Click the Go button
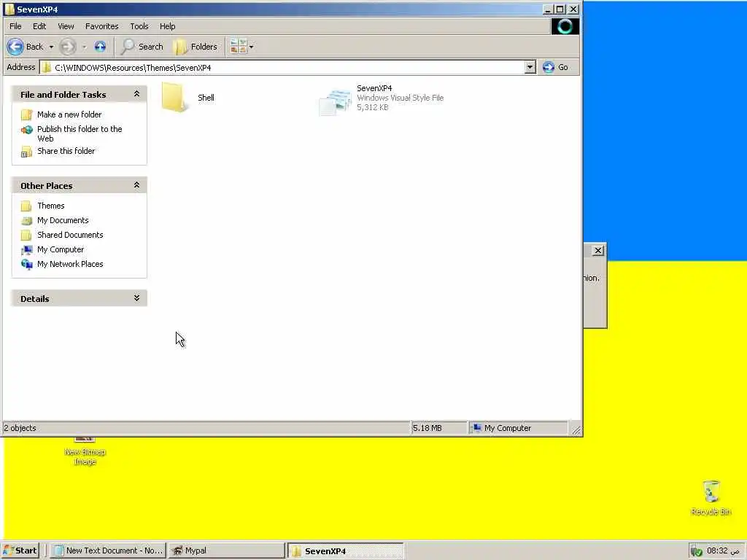Image resolution: width=747 pixels, height=560 pixels. (555, 67)
